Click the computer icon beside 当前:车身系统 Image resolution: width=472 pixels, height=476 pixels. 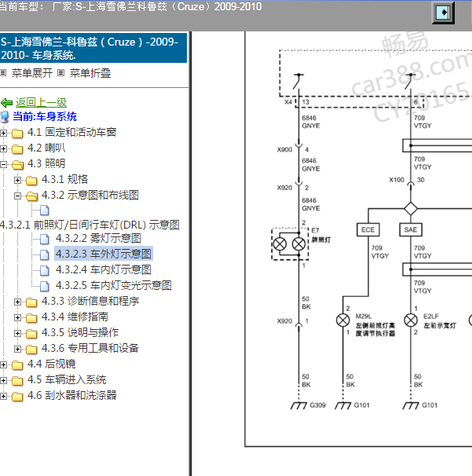point(5,117)
